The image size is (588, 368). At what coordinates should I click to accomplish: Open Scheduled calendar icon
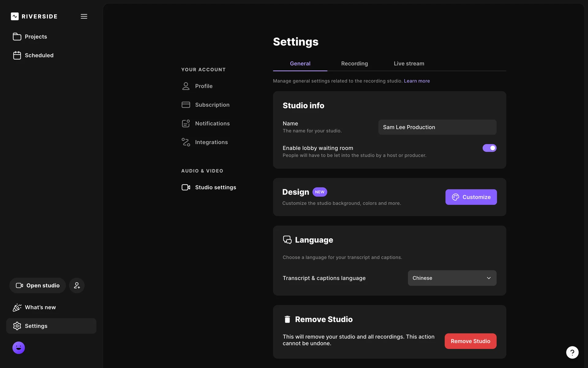coord(17,55)
